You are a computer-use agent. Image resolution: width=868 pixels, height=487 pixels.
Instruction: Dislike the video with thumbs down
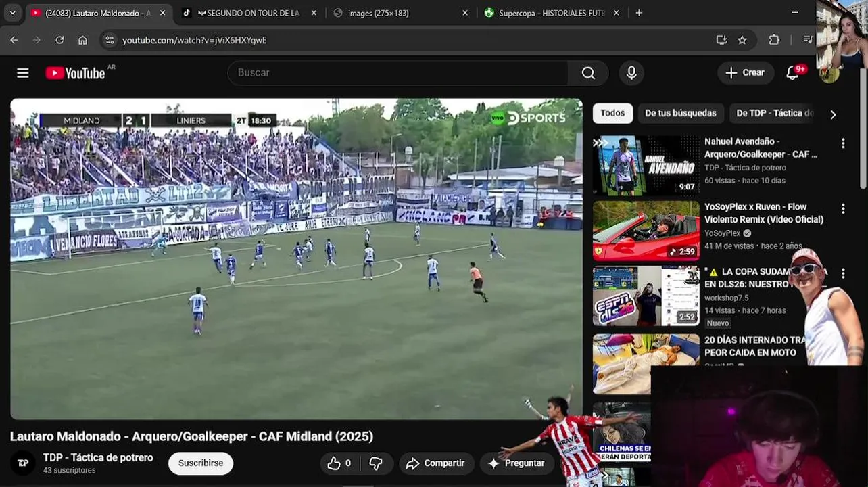point(376,463)
